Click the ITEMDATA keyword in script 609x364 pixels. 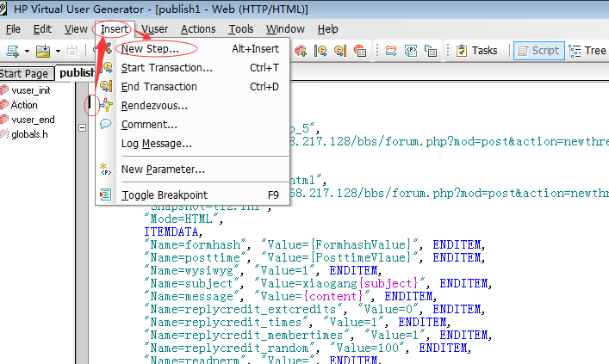[x=171, y=232]
